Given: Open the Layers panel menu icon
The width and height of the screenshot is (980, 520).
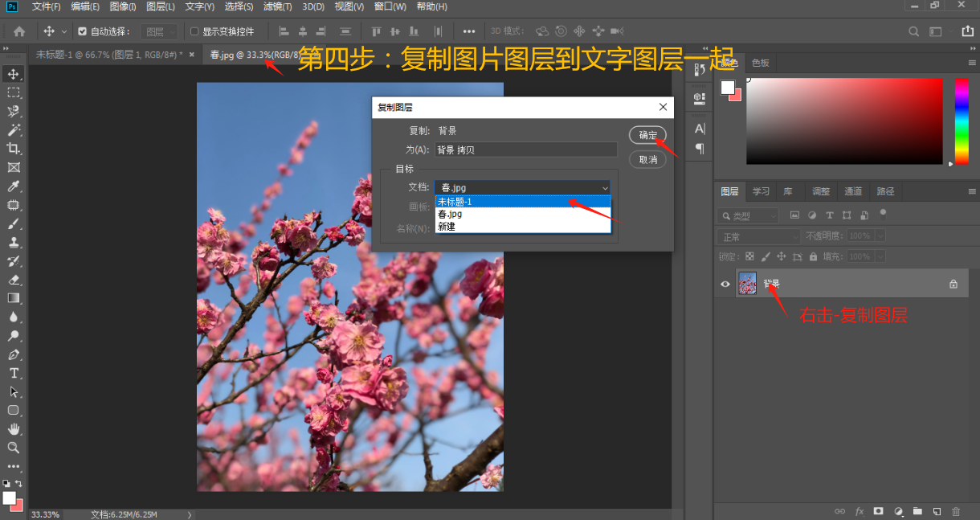Looking at the screenshot, I should pos(972,191).
